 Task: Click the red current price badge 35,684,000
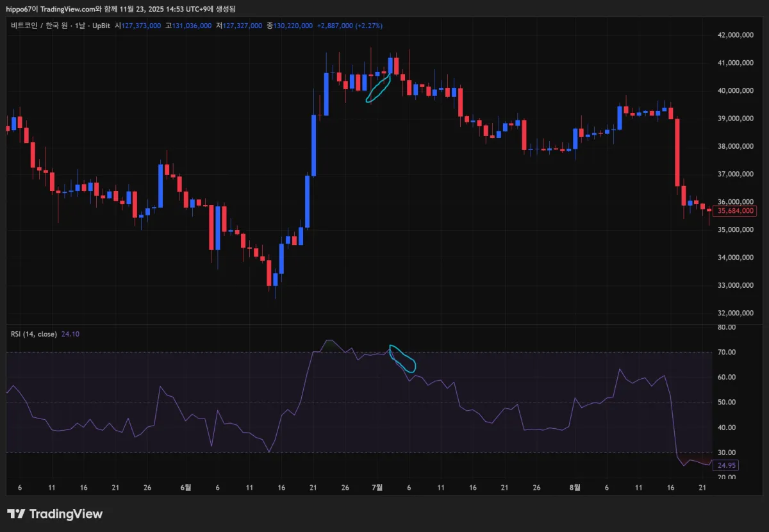(734, 211)
